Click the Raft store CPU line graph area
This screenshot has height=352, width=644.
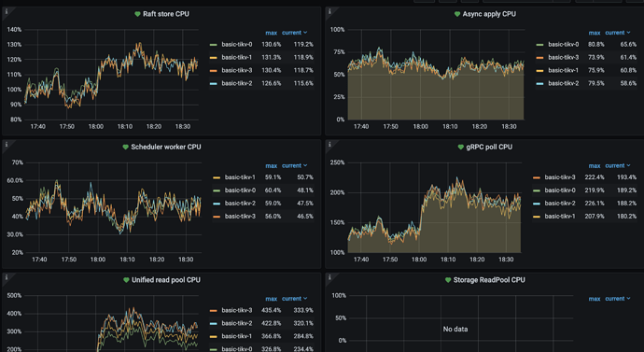tap(112, 75)
